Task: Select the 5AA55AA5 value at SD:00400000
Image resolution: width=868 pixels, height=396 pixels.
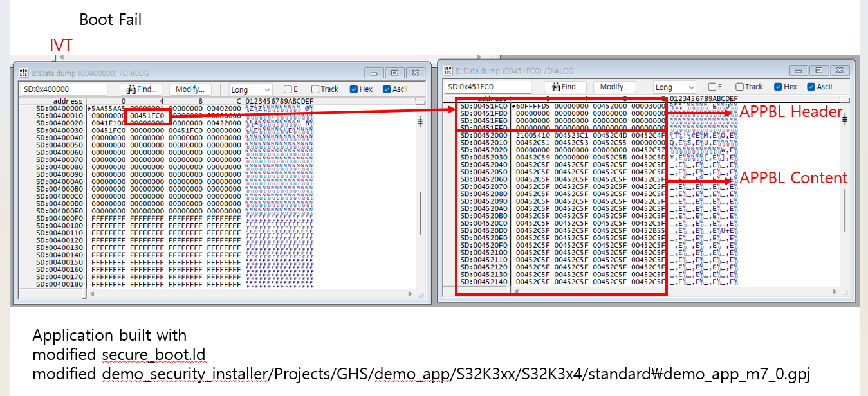Action: (x=107, y=109)
